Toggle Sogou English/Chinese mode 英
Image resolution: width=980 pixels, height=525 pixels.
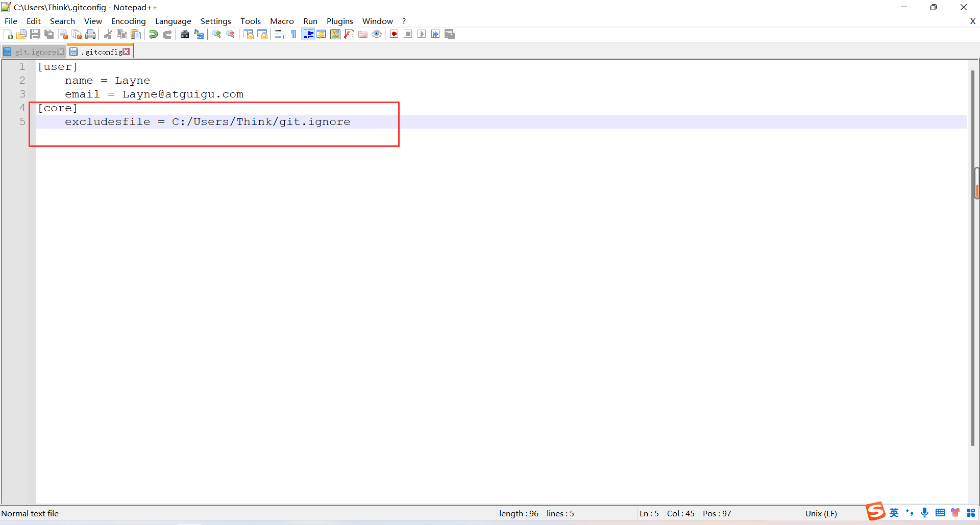[894, 513]
